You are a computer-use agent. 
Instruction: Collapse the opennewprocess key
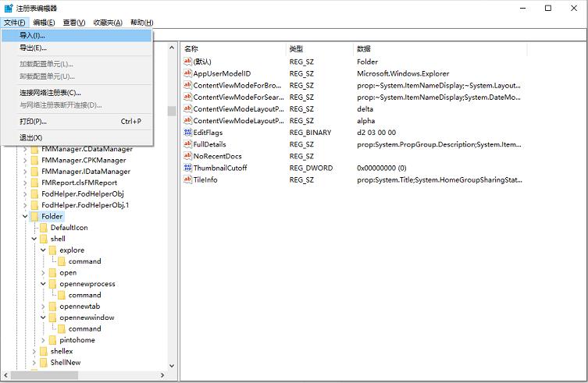click(43, 284)
